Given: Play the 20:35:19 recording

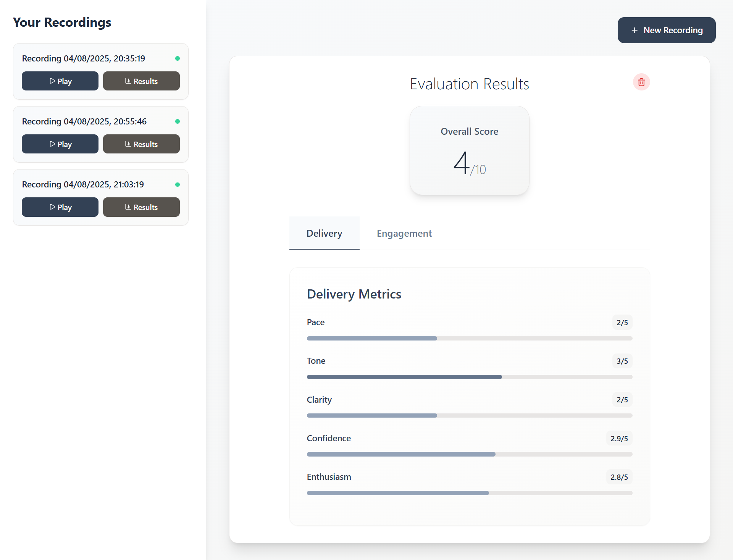Looking at the screenshot, I should [x=60, y=81].
